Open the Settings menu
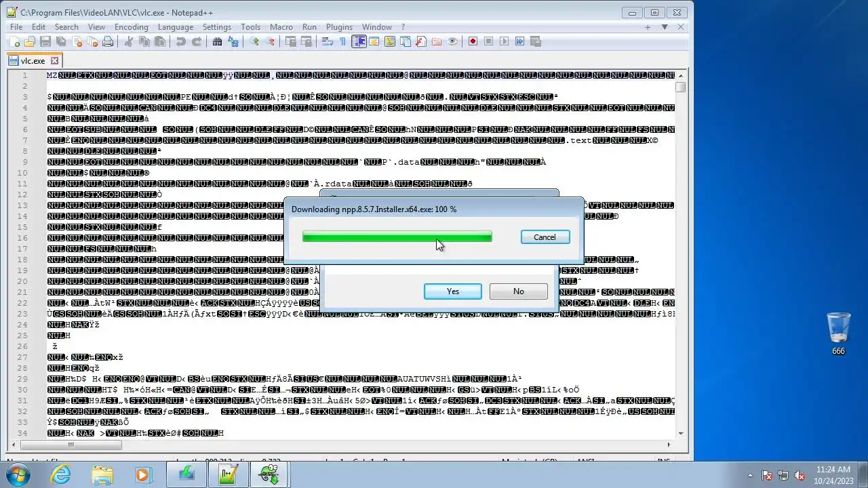Image resolution: width=868 pixels, height=488 pixels. pyautogui.click(x=217, y=27)
